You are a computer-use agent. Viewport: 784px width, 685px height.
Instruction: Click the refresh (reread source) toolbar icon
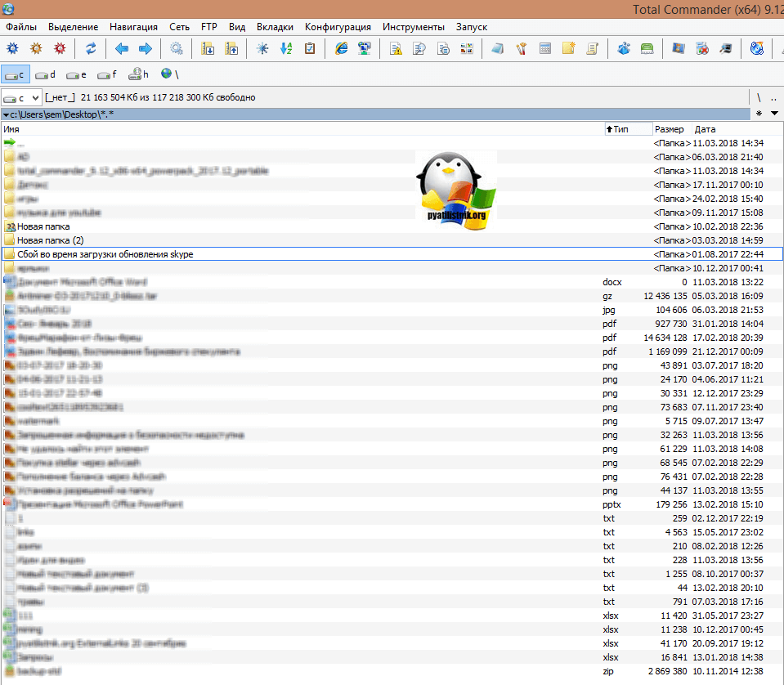coord(91,49)
